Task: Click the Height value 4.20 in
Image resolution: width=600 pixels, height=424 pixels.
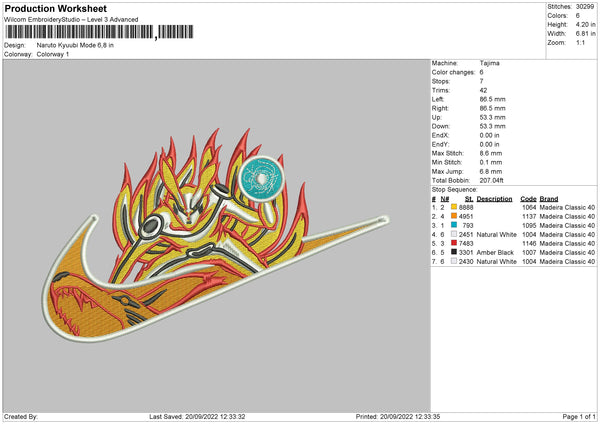Action: [585, 24]
